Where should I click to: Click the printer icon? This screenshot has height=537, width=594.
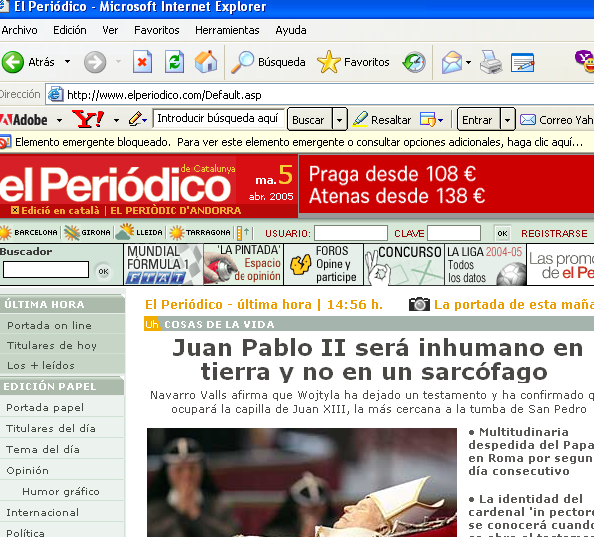pos(491,62)
